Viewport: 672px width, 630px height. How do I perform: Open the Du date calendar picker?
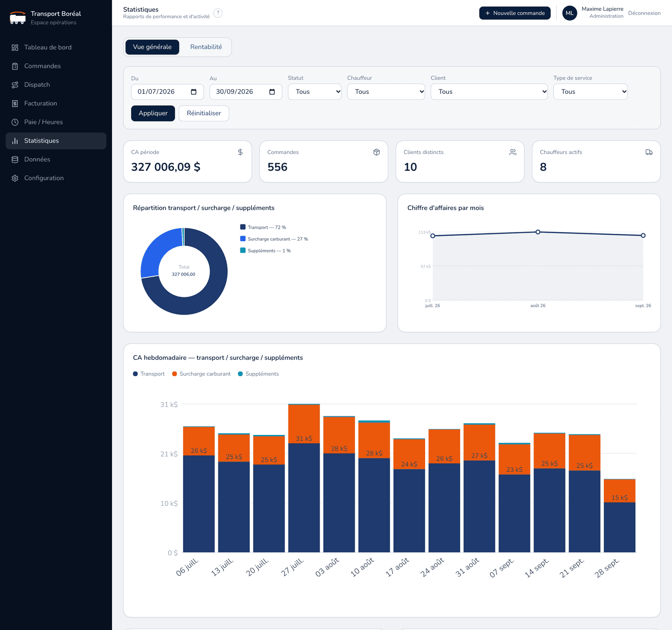coord(194,92)
